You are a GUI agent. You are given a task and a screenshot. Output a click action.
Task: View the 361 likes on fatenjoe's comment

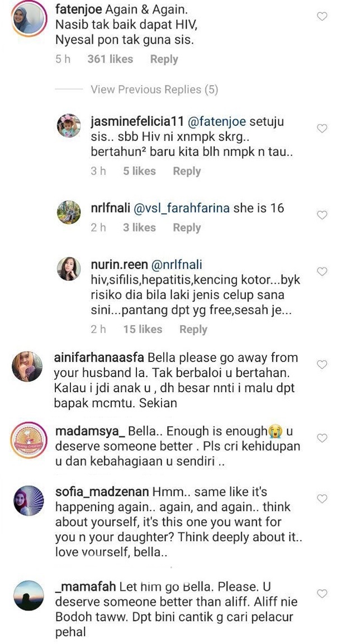click(x=110, y=59)
